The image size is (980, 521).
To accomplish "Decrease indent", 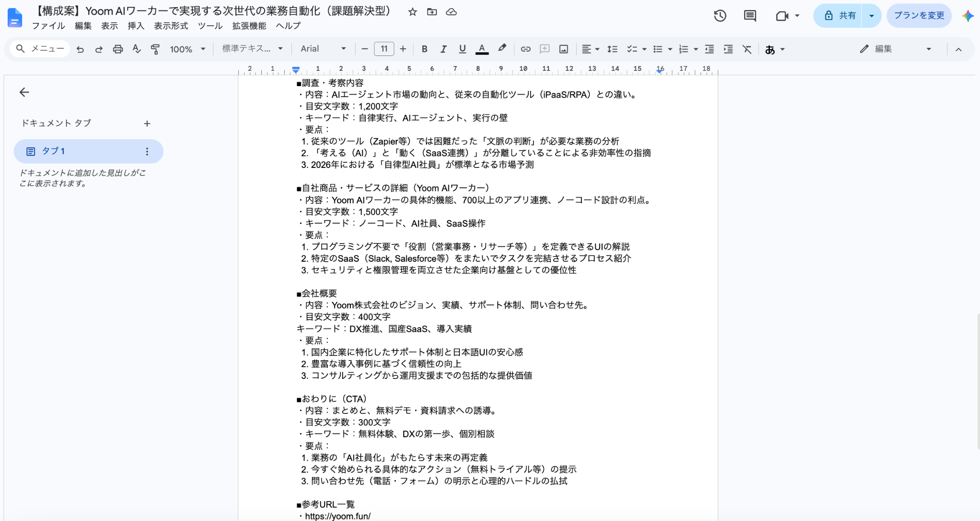I will click(710, 49).
